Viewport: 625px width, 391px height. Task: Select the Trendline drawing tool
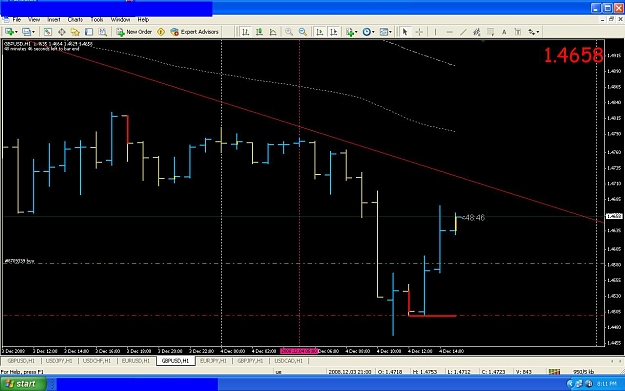463,32
